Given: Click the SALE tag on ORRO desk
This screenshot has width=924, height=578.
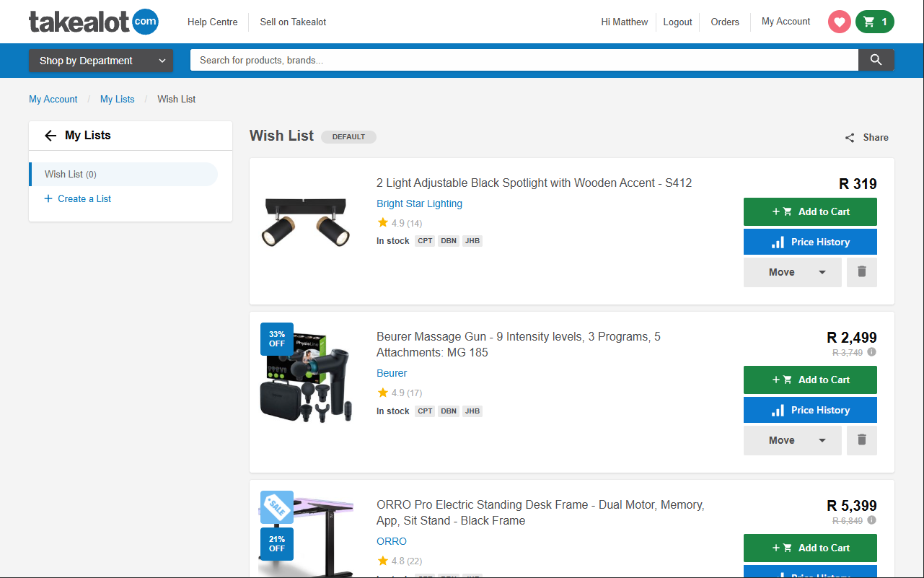Looking at the screenshot, I should (277, 507).
